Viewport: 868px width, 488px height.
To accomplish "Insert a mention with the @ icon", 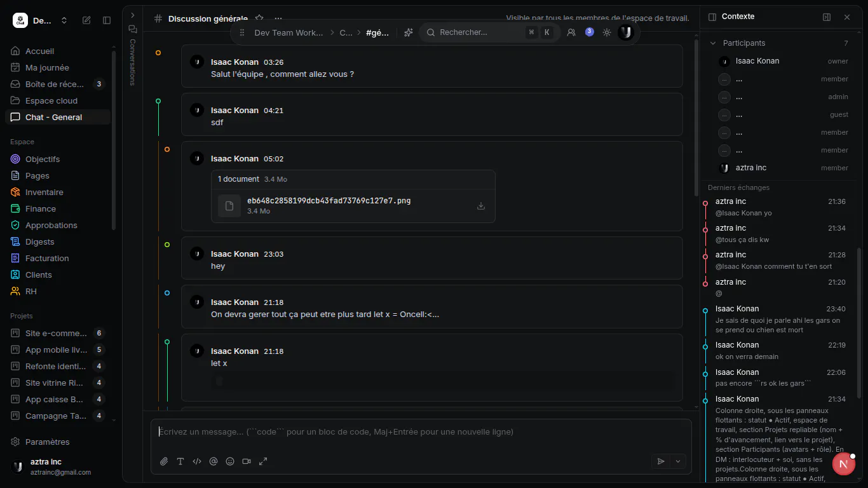I will click(214, 461).
